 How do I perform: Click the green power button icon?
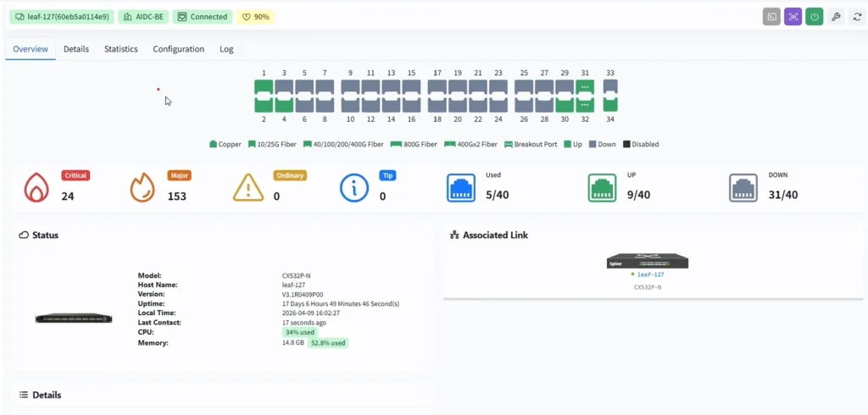(815, 17)
